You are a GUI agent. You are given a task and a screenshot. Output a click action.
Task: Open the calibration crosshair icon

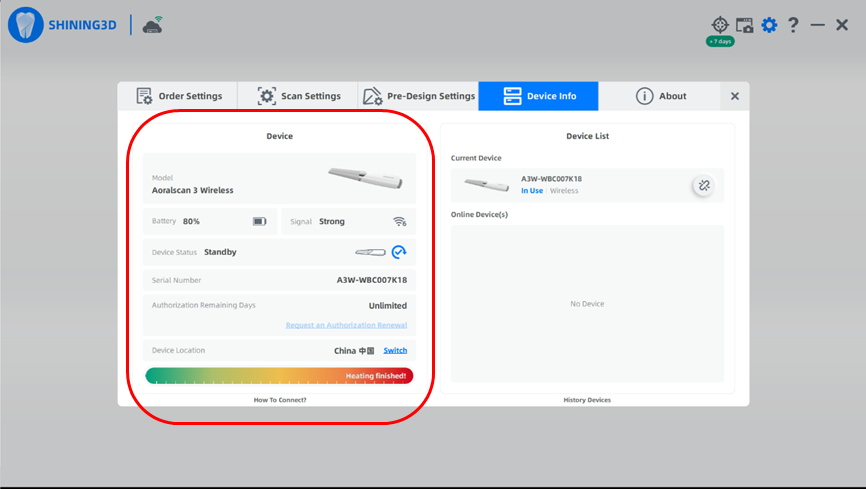coord(720,25)
